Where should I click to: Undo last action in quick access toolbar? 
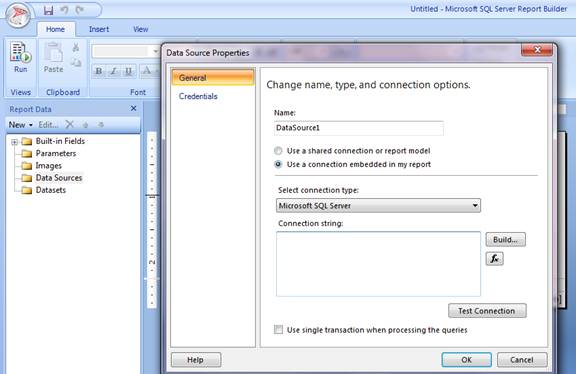[x=64, y=10]
